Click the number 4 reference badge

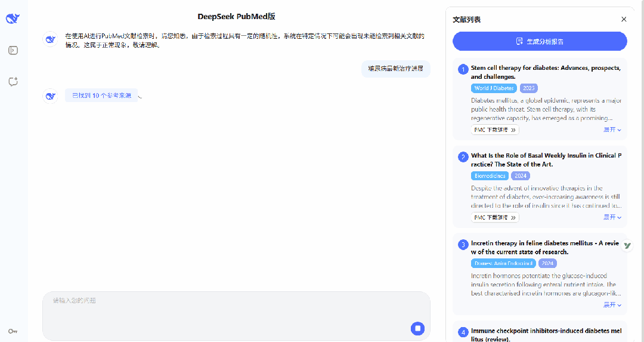point(463,332)
